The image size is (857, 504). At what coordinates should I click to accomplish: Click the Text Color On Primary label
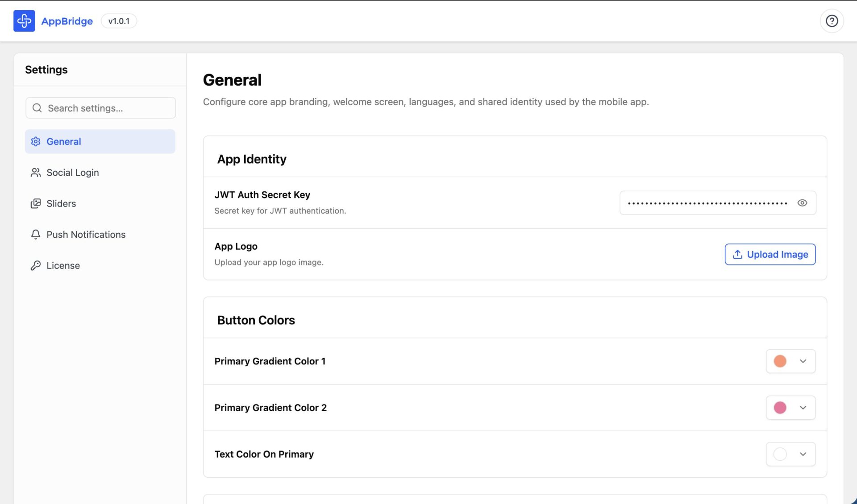(264, 454)
